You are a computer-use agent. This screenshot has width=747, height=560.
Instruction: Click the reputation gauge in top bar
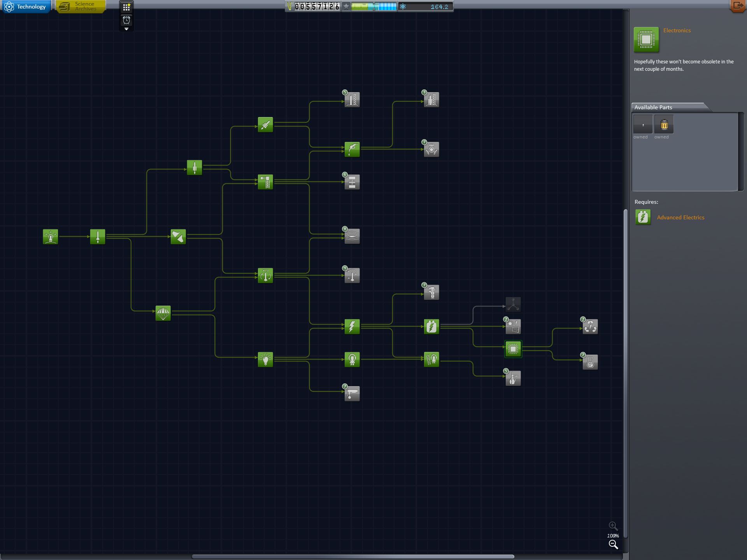pos(370,7)
